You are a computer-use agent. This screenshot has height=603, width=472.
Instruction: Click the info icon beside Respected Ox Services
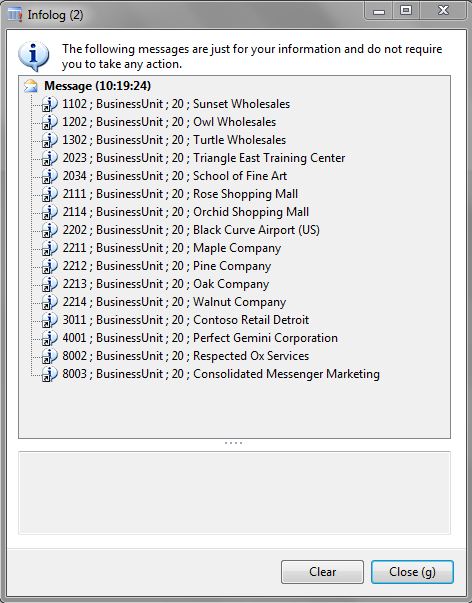click(49, 356)
